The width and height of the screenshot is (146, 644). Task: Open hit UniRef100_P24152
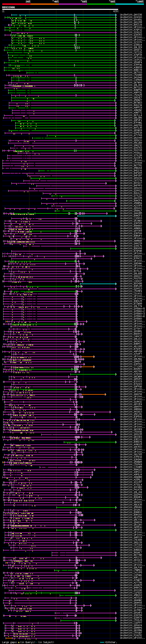point(131,635)
